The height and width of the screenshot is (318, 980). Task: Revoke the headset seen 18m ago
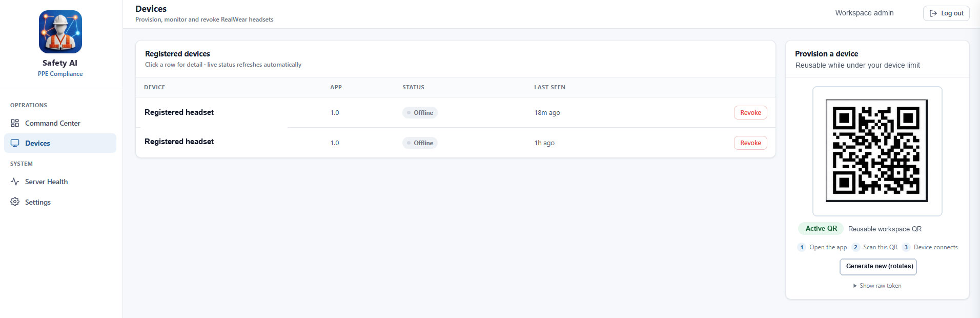[750, 113]
